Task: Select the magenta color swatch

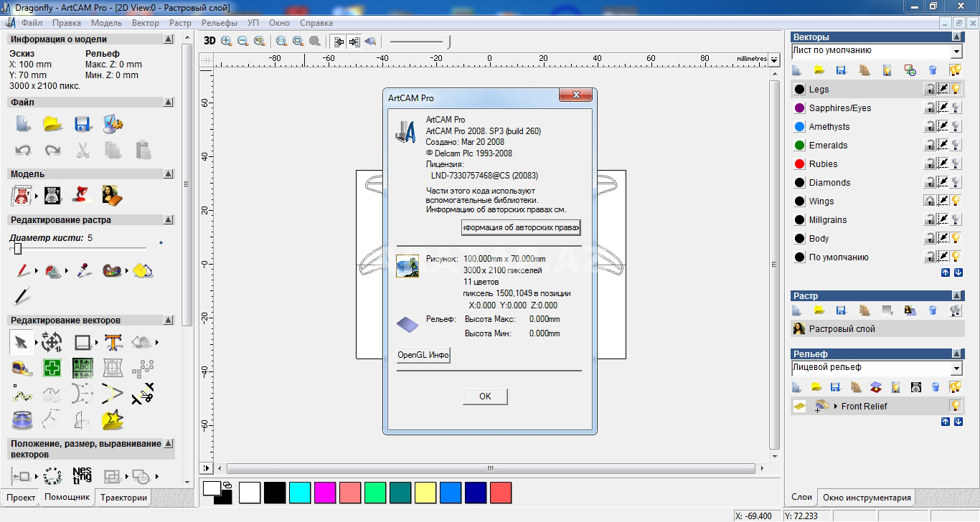Action: click(x=325, y=493)
